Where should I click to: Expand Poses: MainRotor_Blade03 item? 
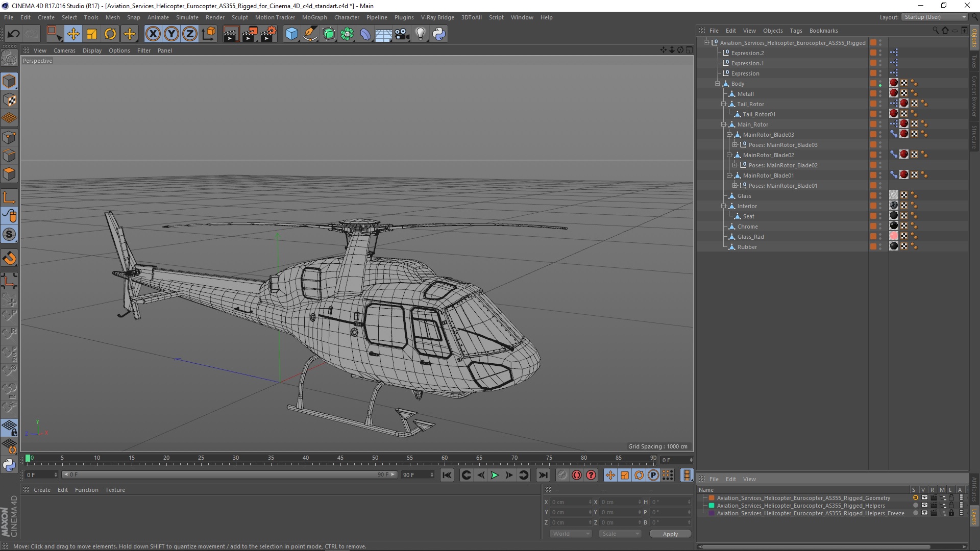735,145
